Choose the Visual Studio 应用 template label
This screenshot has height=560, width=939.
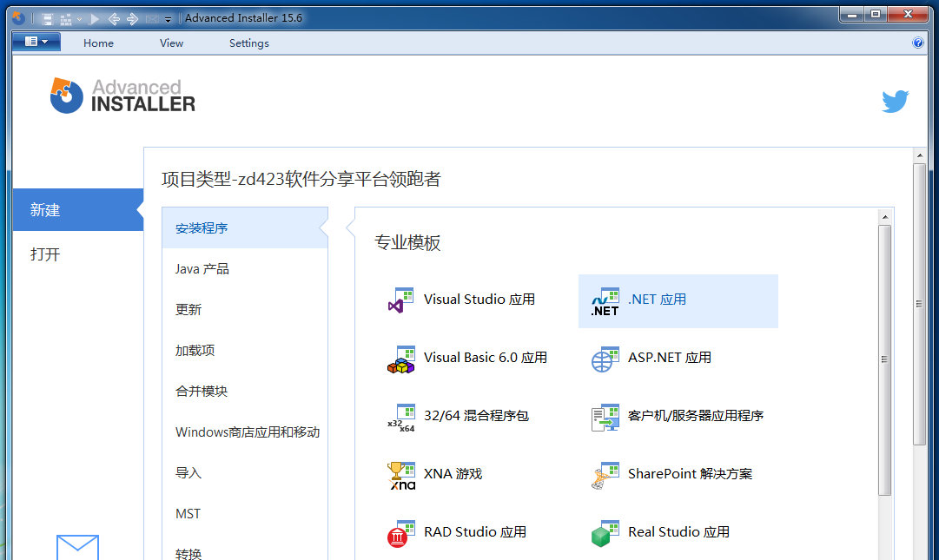(x=479, y=300)
